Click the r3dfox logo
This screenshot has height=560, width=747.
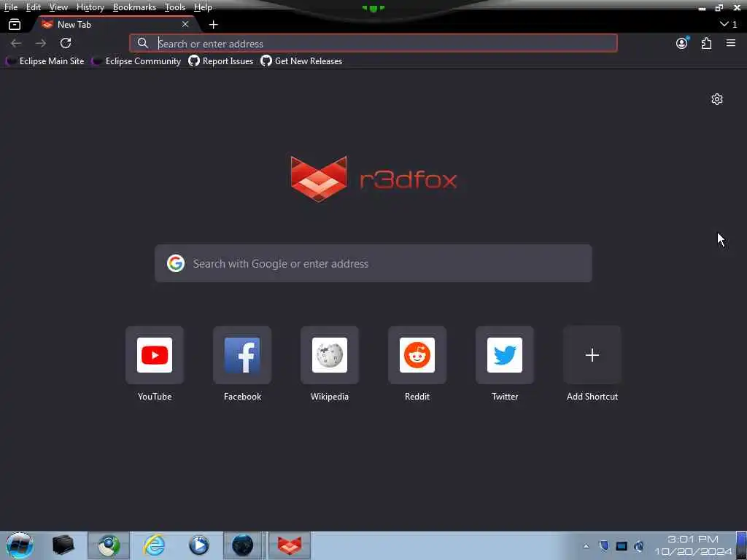coord(373,179)
